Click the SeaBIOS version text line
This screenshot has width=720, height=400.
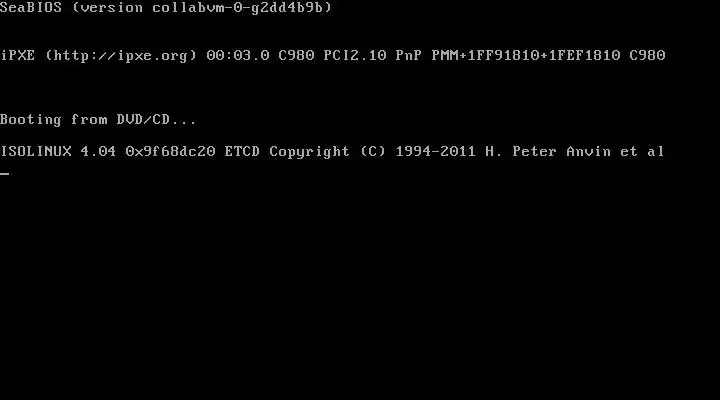pyautogui.click(x=166, y=8)
